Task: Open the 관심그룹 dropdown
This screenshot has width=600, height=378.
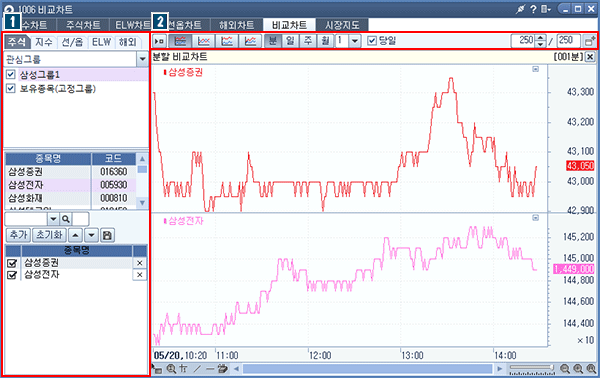Action: pos(142,59)
